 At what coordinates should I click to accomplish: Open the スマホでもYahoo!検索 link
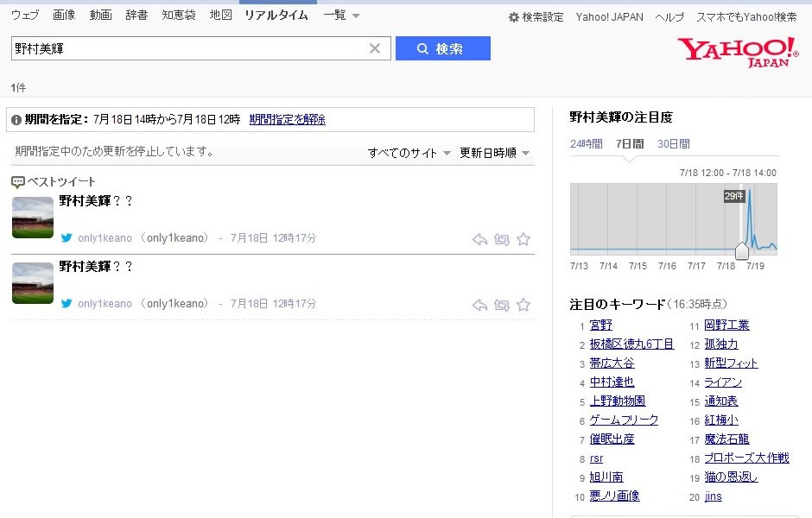click(x=746, y=17)
